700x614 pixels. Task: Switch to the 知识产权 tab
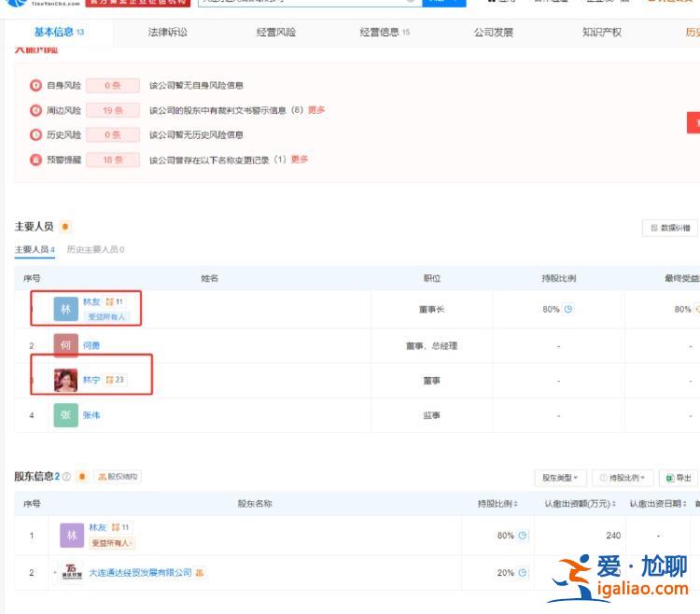(601, 32)
